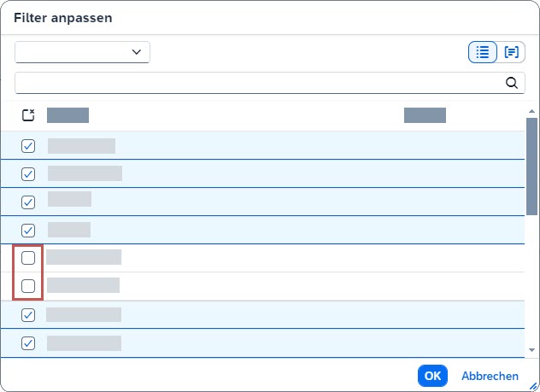Uncheck the first row checkbox
The image size is (540, 392).
[28, 145]
